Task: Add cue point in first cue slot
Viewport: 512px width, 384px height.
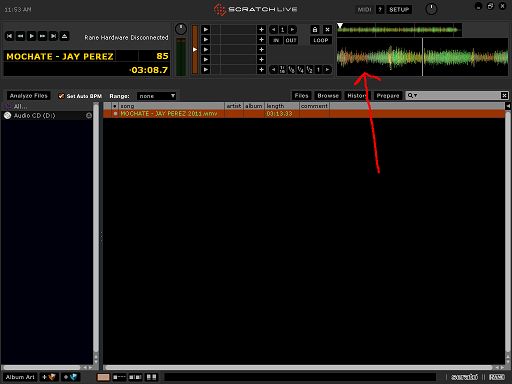Action: [x=261, y=30]
